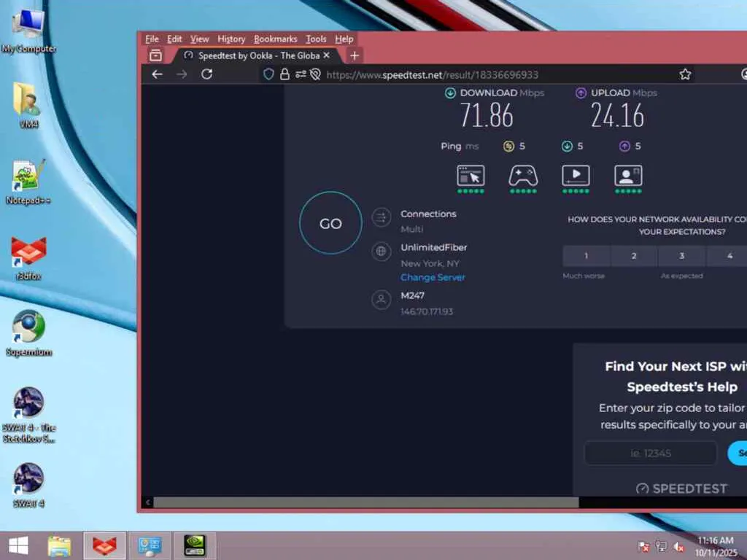
Task: Open SWAT 4 - The Stetchkov Syndicate shortcut
Action: point(28,414)
